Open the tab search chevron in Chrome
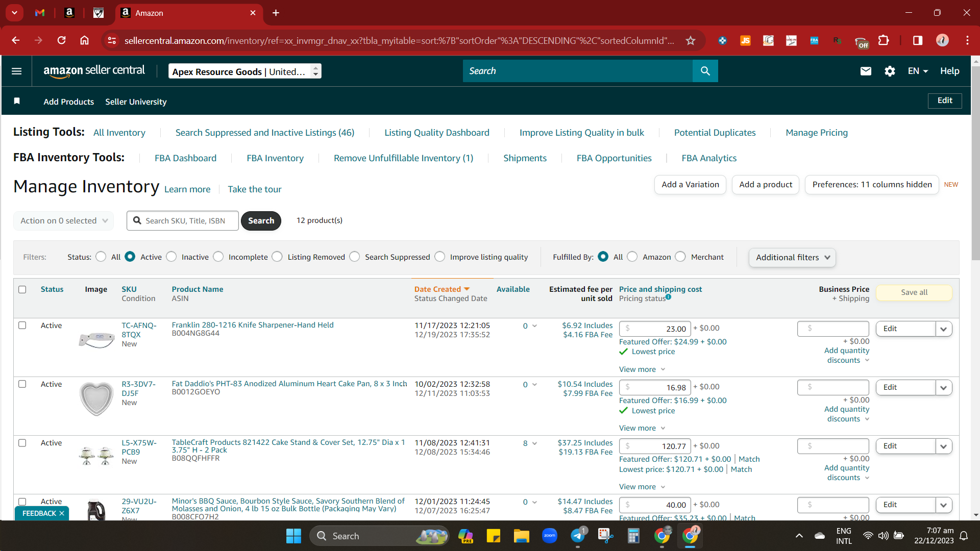 14,13
